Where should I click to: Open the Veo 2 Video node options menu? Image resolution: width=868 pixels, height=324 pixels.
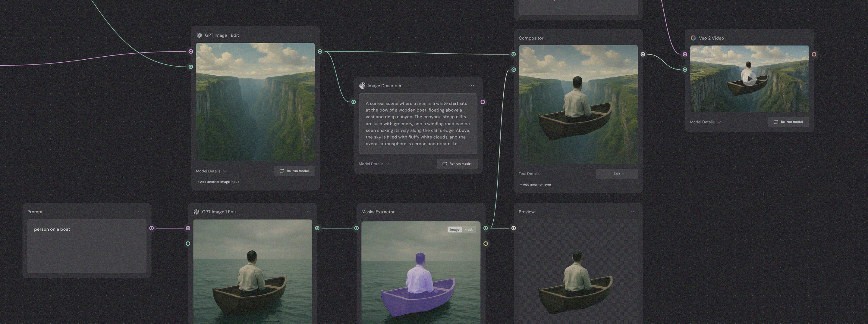click(x=803, y=38)
